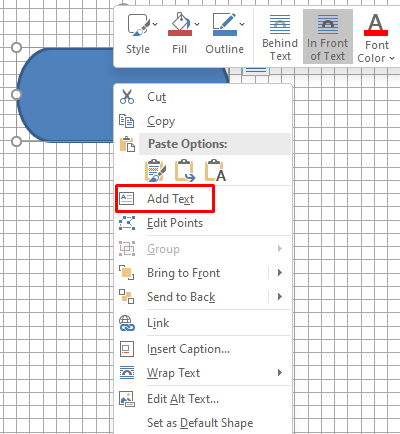Toggle In Front of Text option
This screenshot has height=434, width=400.
coord(328,37)
